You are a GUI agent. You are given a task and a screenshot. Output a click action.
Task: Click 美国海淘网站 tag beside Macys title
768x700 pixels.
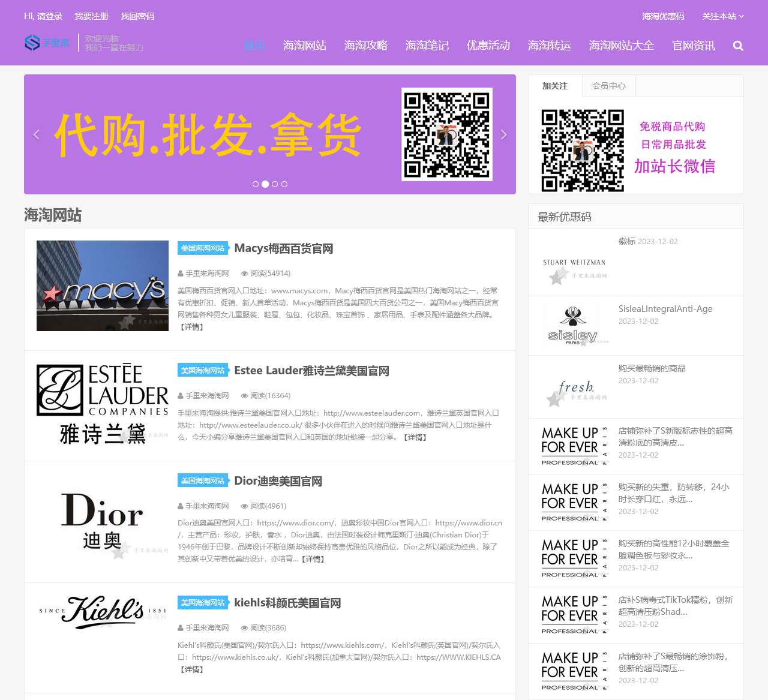pyautogui.click(x=203, y=248)
